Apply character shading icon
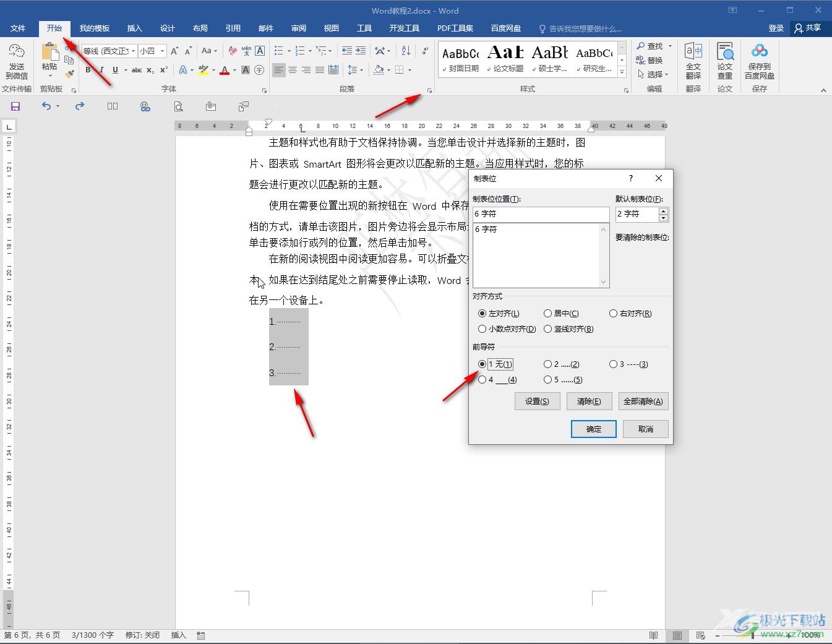This screenshot has width=832, height=644. (246, 70)
